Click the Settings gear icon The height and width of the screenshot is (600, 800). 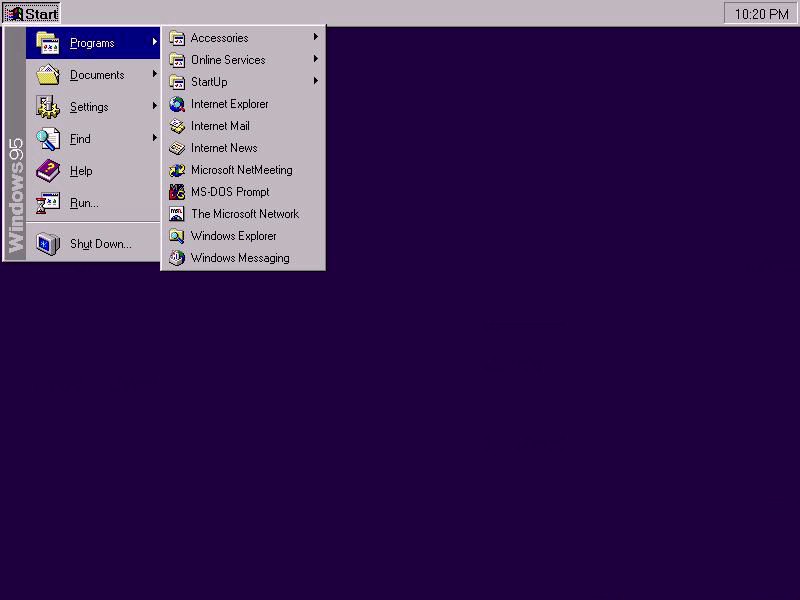point(48,107)
